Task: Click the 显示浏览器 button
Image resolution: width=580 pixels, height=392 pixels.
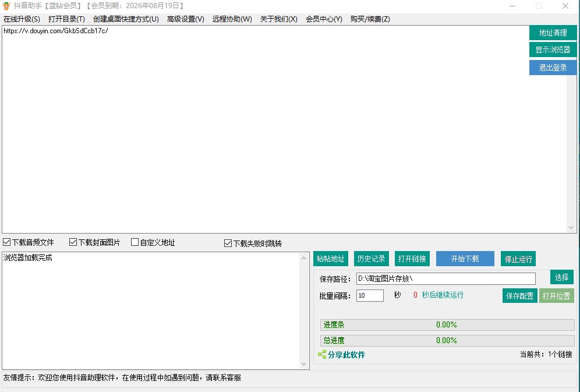Action: click(553, 50)
